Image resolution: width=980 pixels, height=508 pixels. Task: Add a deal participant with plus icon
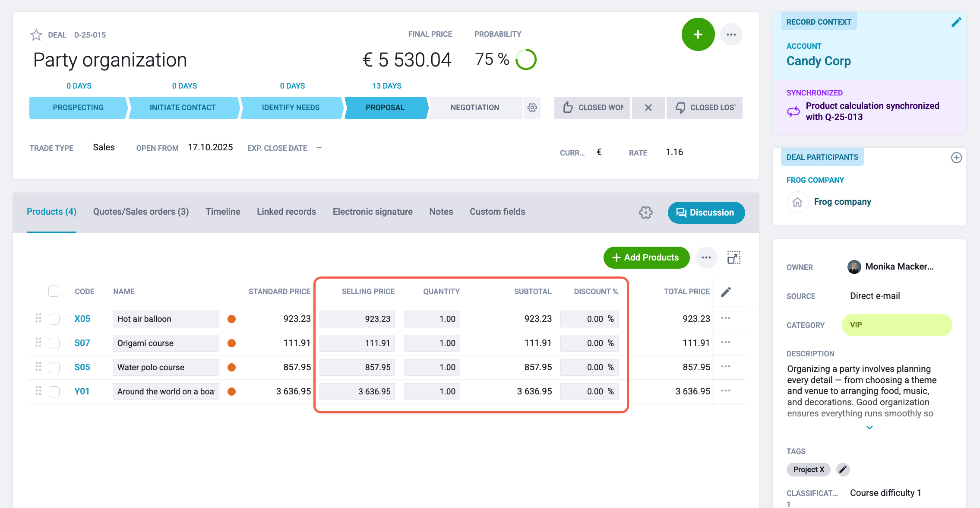pos(956,158)
